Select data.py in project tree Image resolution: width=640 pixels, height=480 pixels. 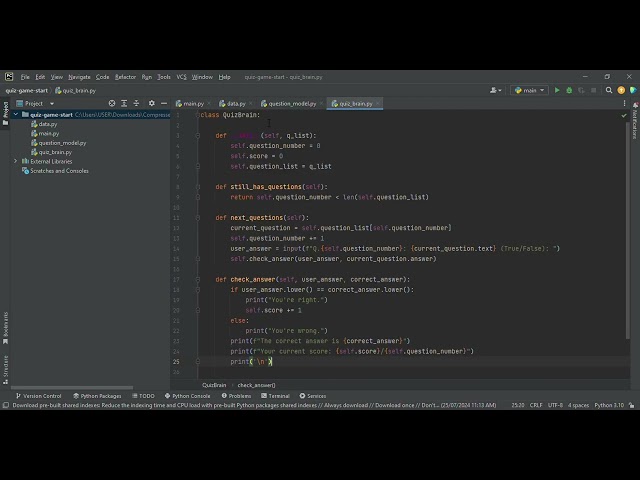pyautogui.click(x=44, y=124)
